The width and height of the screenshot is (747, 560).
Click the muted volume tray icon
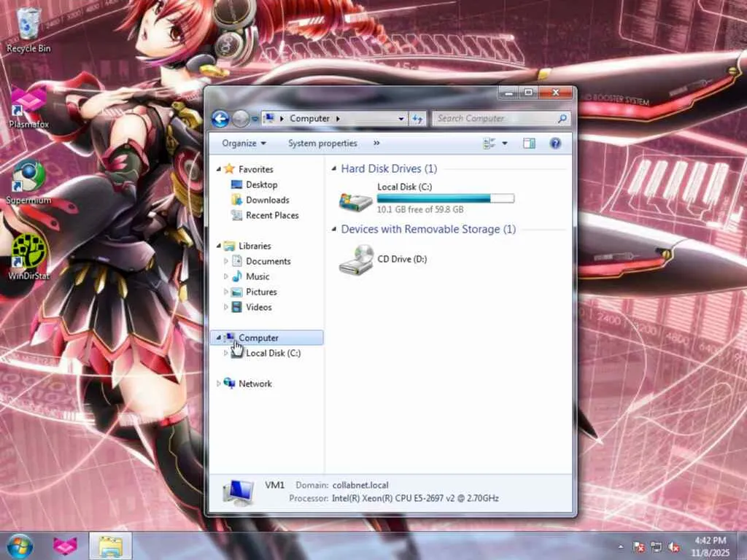point(673,547)
